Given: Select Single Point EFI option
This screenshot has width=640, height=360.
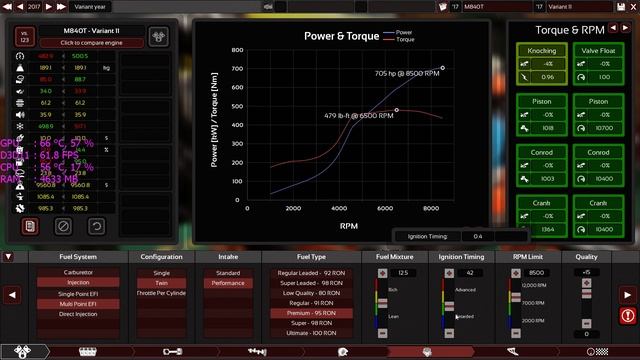Looking at the screenshot, I should [78, 294].
